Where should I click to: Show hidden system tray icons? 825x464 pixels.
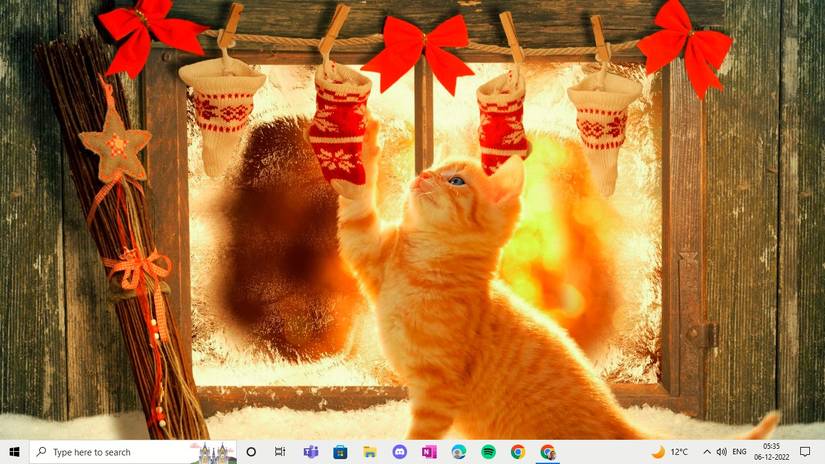point(707,452)
